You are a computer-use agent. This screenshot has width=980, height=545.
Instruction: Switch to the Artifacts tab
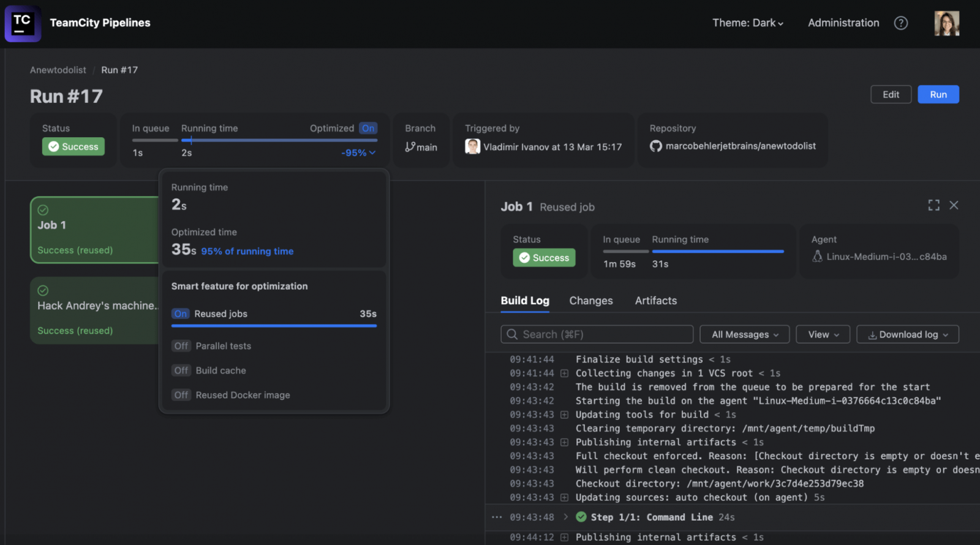coord(656,301)
